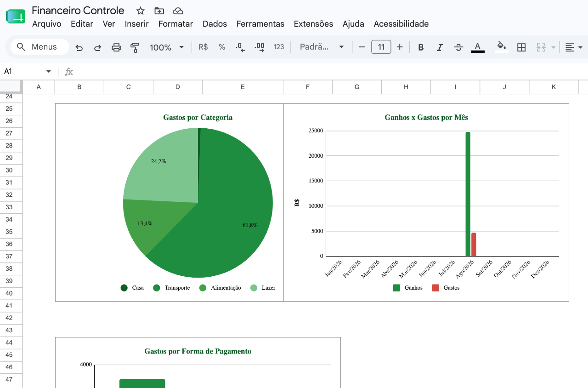Click into the formula bar

(x=331, y=71)
